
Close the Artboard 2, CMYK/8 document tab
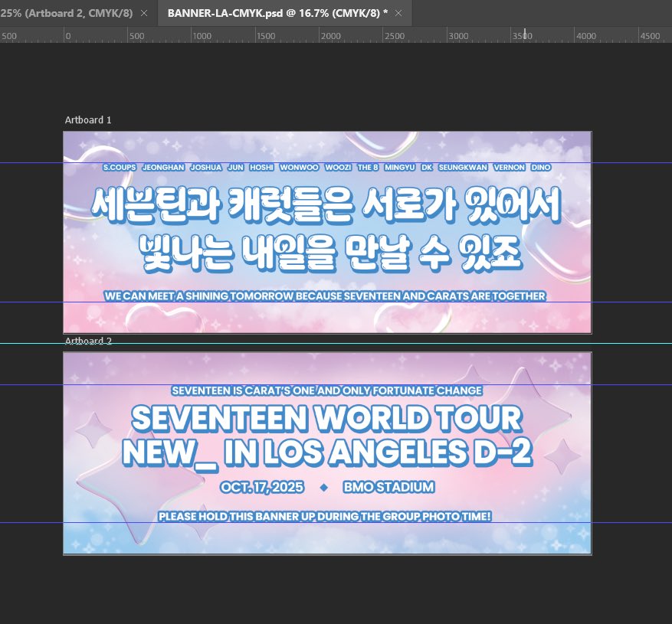pyautogui.click(x=144, y=13)
